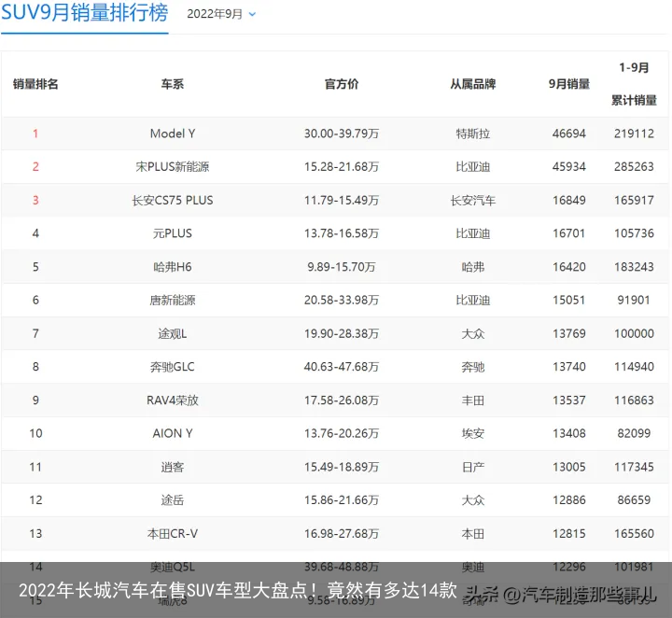The height and width of the screenshot is (618, 672).
Task: Select September sales value 46694
Action: (x=569, y=133)
